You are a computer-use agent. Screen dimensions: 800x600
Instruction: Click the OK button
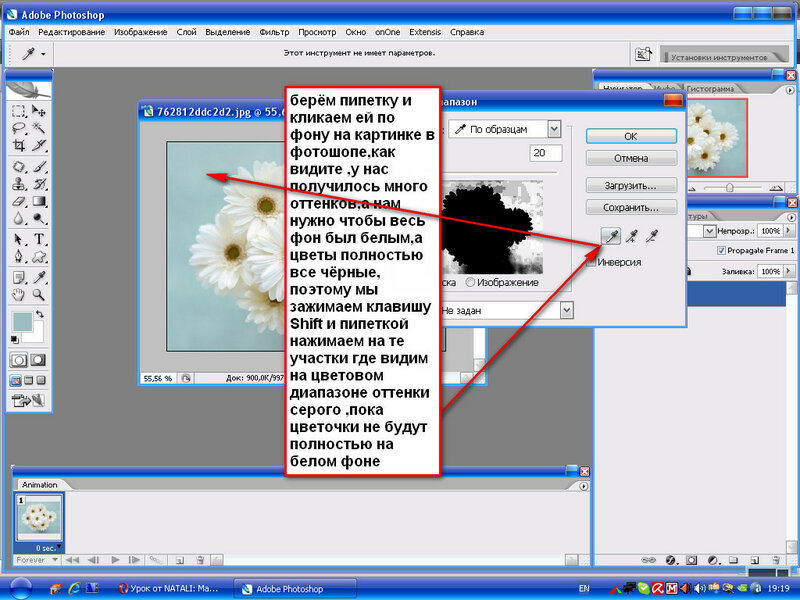click(631, 136)
